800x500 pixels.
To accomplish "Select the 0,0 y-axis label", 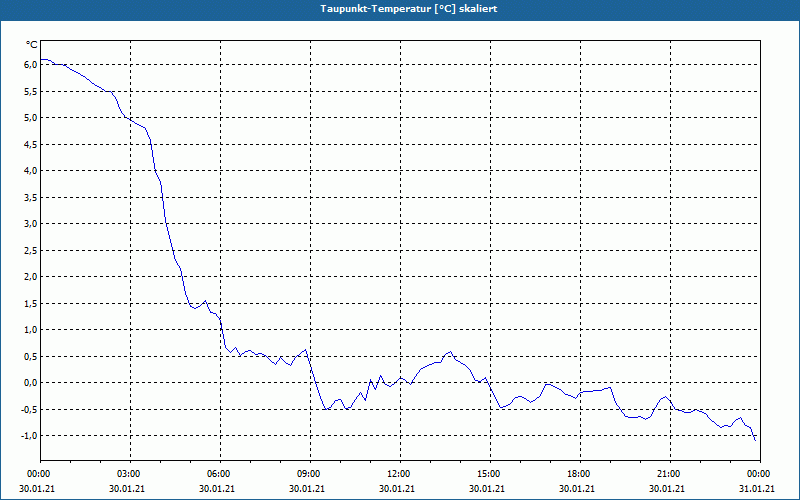I will click(x=30, y=383).
